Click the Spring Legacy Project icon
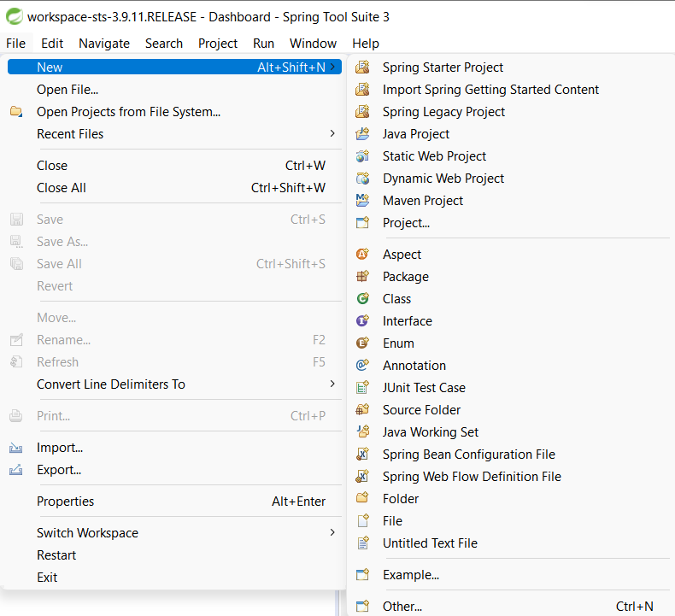This screenshot has height=616, width=675. click(x=362, y=112)
